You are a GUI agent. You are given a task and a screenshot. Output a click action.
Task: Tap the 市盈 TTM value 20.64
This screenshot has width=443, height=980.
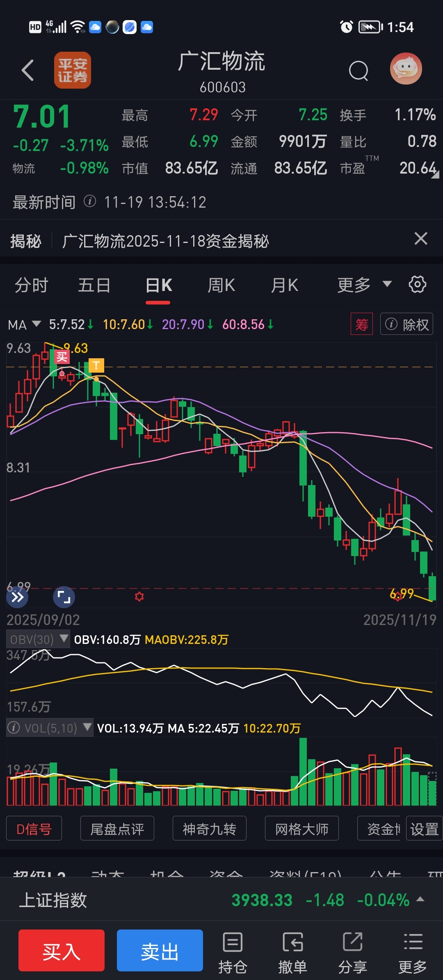click(x=418, y=168)
